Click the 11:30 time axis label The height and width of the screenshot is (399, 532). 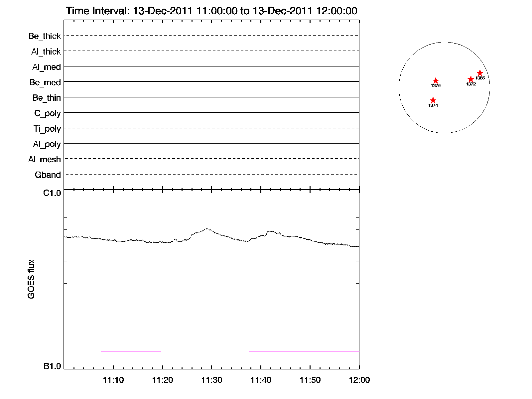[211, 380]
